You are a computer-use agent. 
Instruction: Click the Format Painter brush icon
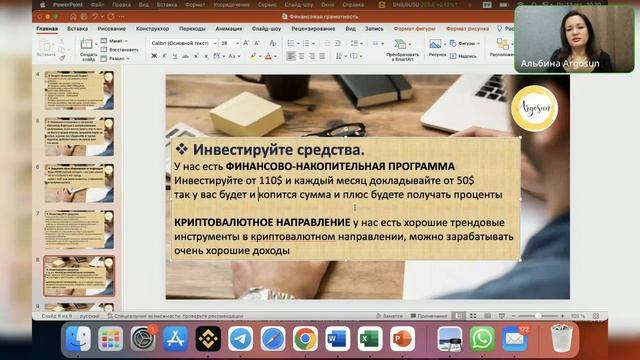click(x=62, y=58)
